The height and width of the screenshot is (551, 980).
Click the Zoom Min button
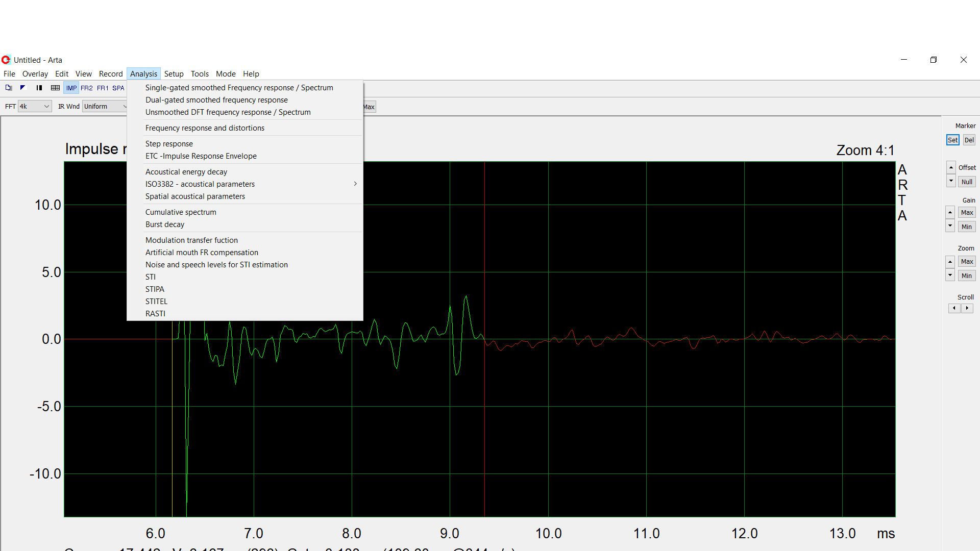coord(967,275)
